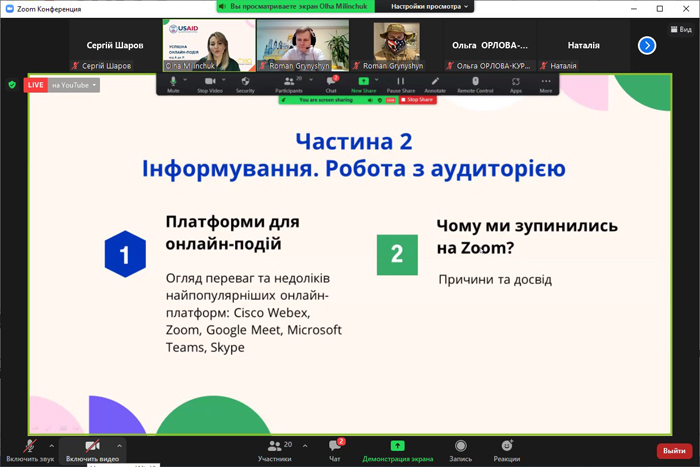Open More options in shared toolbar

(x=546, y=84)
